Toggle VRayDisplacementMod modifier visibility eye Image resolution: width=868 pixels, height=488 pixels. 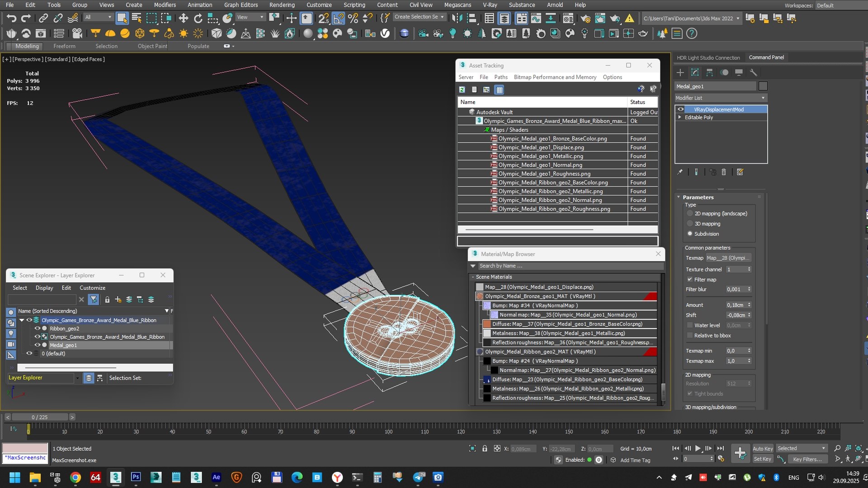pyautogui.click(x=681, y=109)
